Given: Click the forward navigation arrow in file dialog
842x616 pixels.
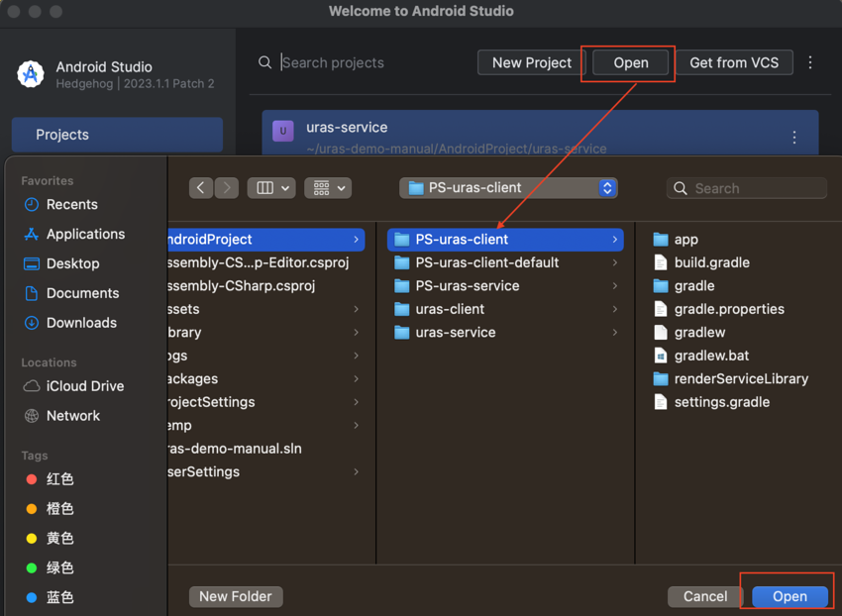Looking at the screenshot, I should click(x=227, y=188).
